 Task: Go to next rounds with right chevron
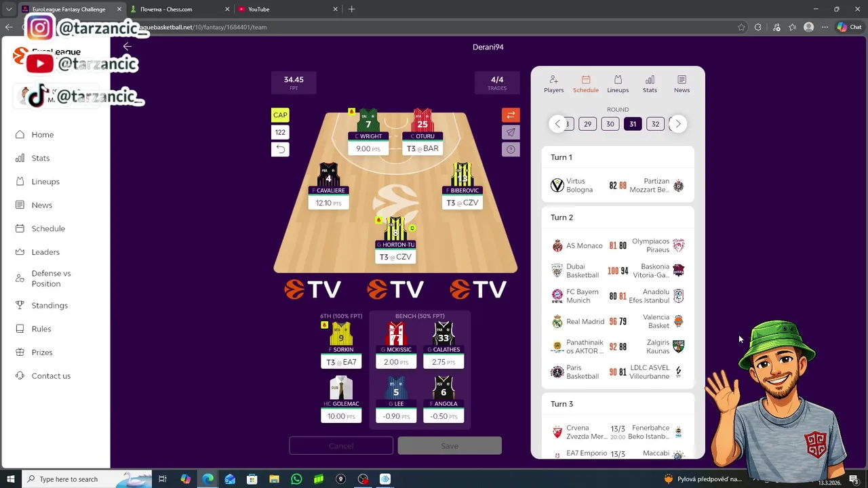pyautogui.click(x=677, y=124)
